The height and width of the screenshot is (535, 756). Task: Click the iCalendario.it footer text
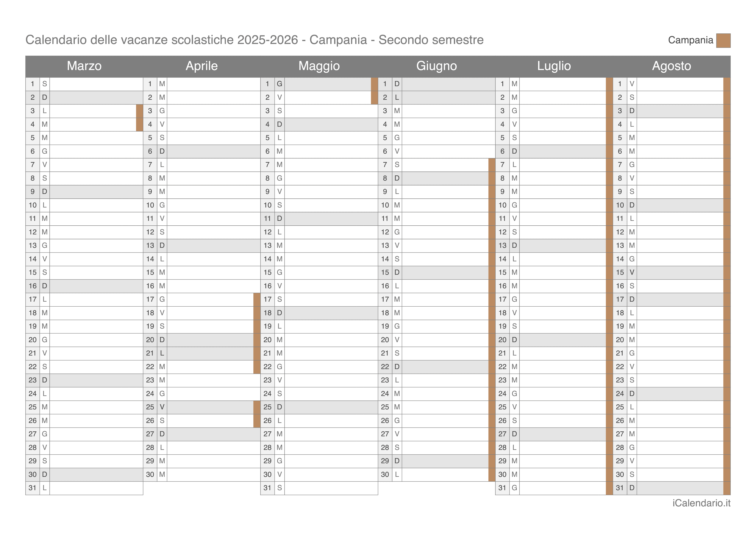701,503
